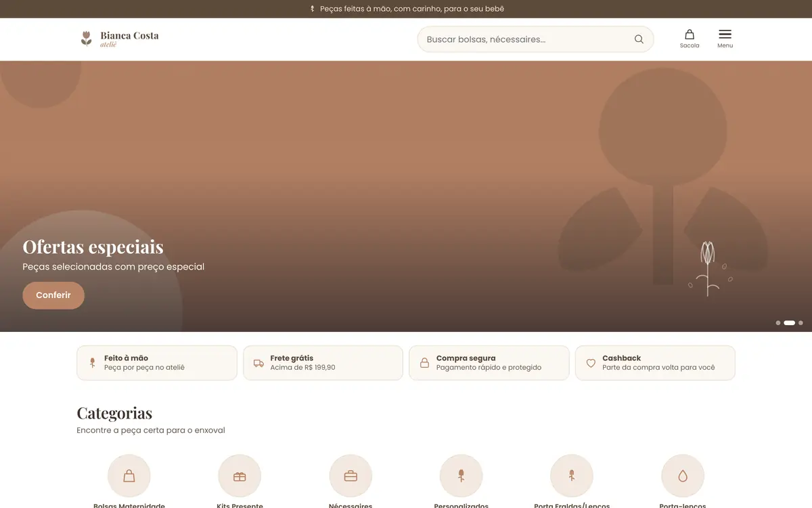Click the 'Frete grátis' truck icon
The height and width of the screenshot is (508, 812).
258,363
